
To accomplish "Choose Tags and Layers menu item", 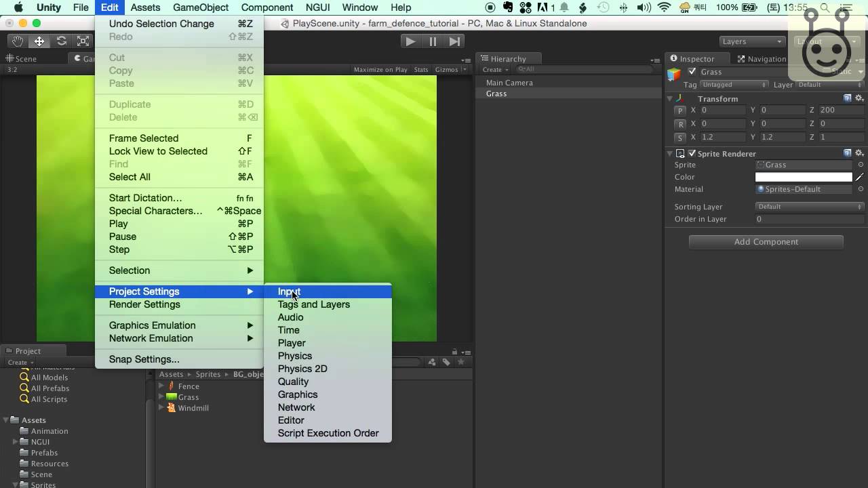I will tap(328, 304).
